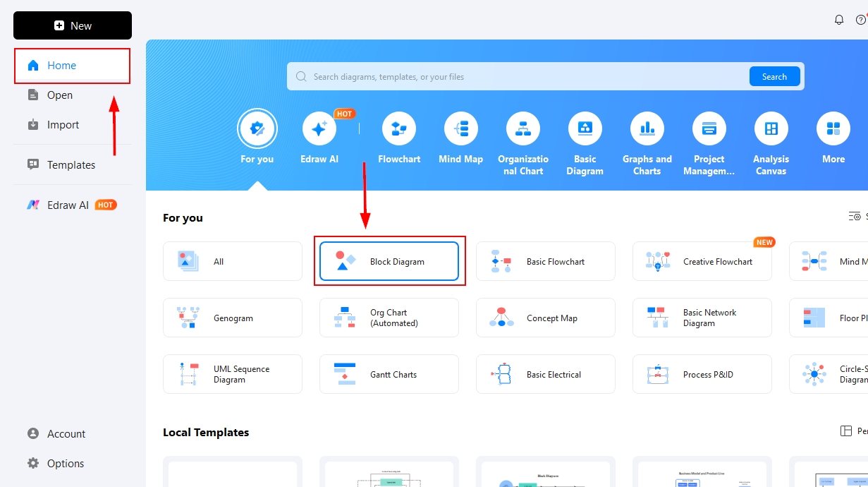Select the Organizational Chart category icon

tap(522, 129)
